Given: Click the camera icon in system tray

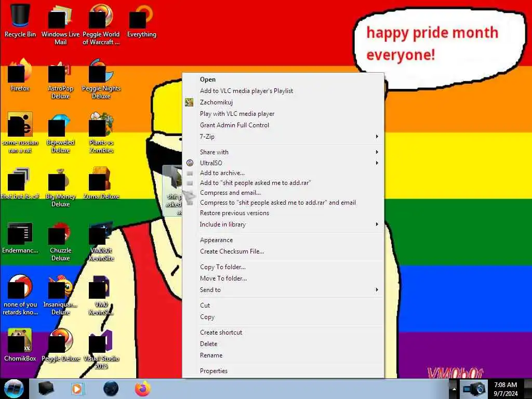Looking at the screenshot, I should (474, 389).
